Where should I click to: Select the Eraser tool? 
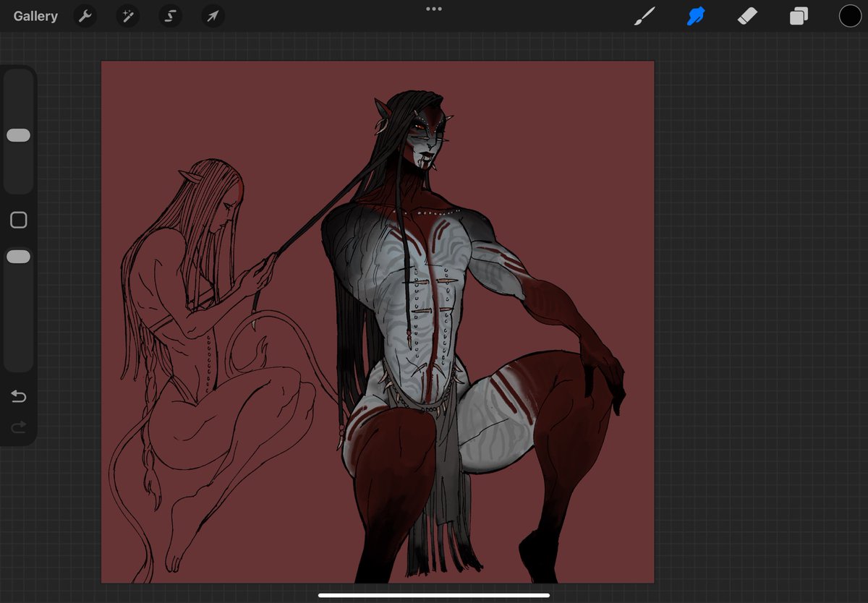[747, 16]
